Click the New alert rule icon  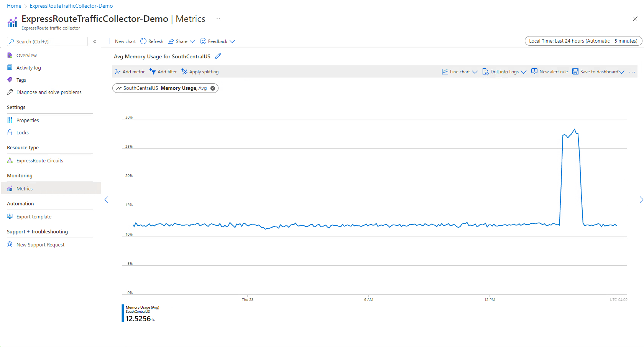pos(534,72)
